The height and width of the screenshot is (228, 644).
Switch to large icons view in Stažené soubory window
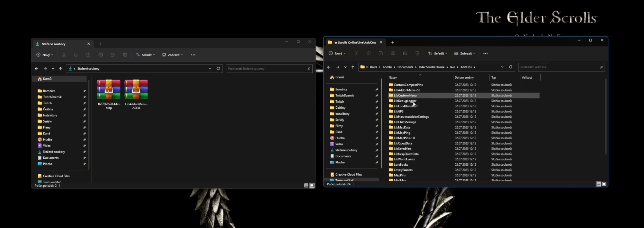click(x=312, y=186)
